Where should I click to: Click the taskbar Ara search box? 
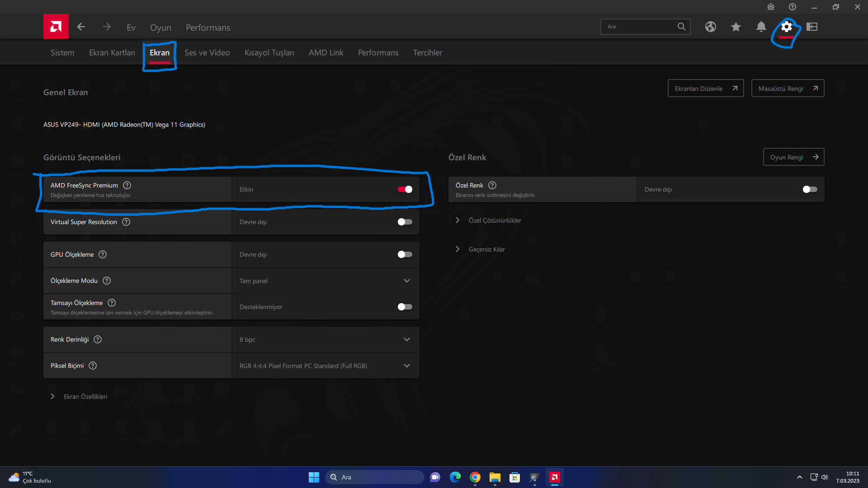(x=374, y=477)
